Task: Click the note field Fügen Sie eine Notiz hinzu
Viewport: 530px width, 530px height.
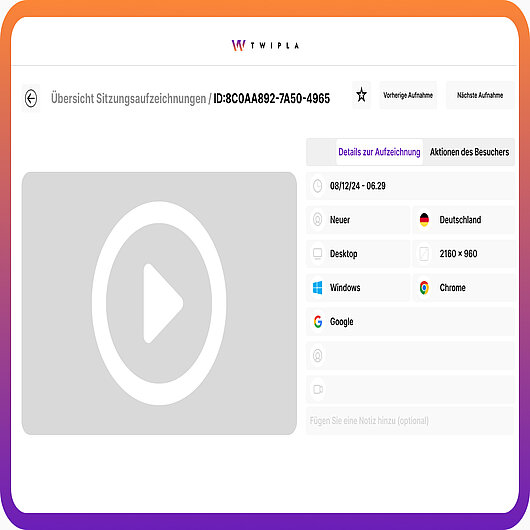Action: (x=410, y=421)
